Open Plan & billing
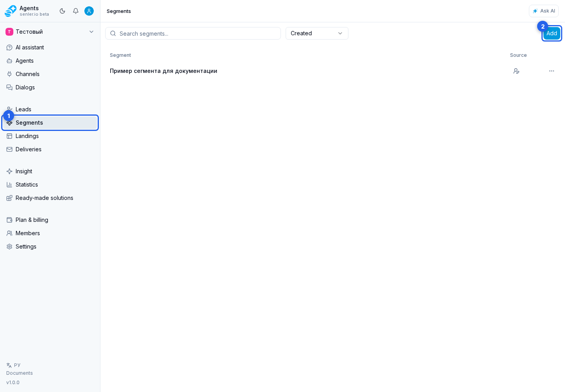This screenshot has height=392, width=565. 50,220
